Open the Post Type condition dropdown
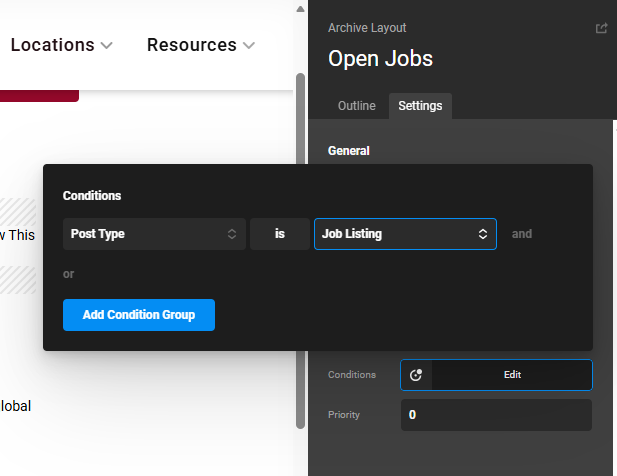The width and height of the screenshot is (617, 476). coord(154,234)
